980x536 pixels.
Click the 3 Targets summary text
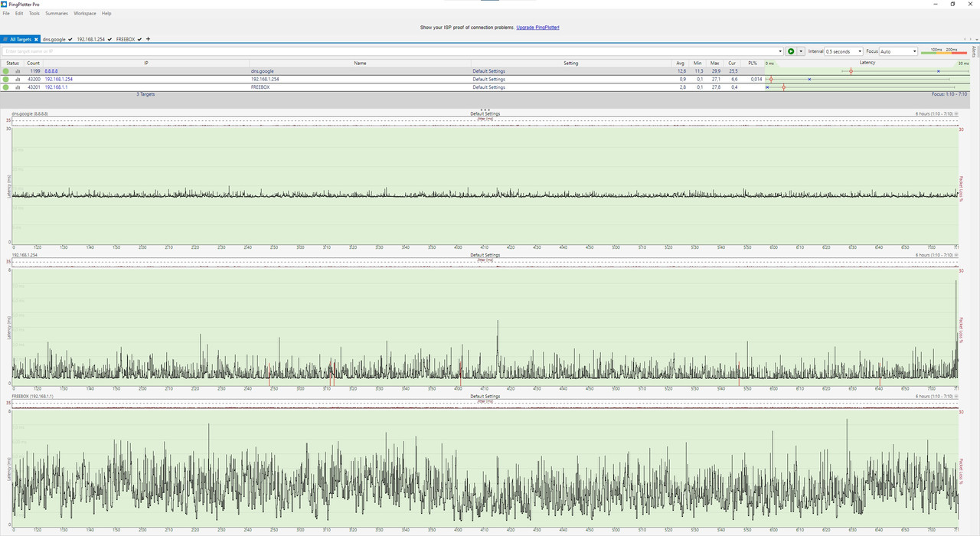point(145,94)
